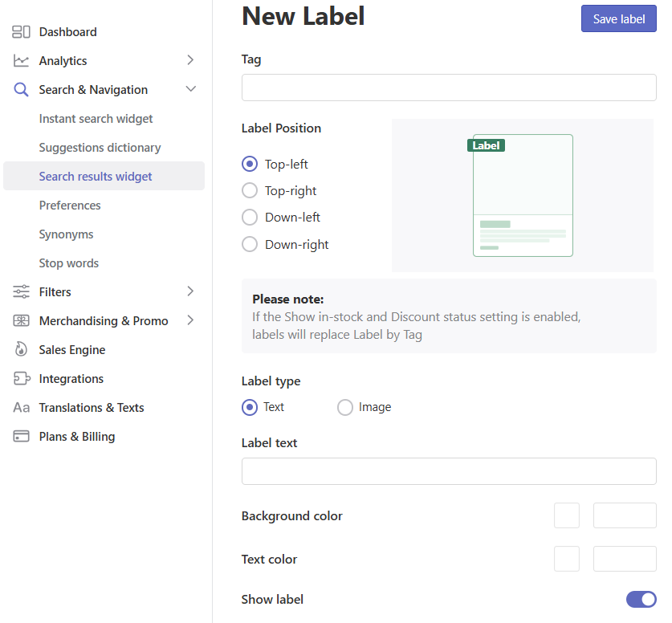This screenshot has height=623, width=672.
Task: Click the Save label button
Action: click(x=618, y=18)
